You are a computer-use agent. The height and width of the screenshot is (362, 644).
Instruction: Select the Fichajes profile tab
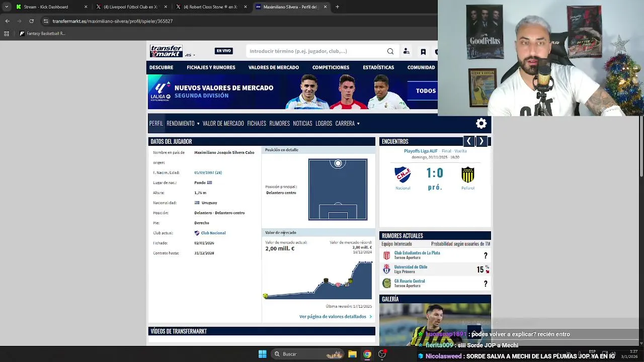pyautogui.click(x=257, y=123)
